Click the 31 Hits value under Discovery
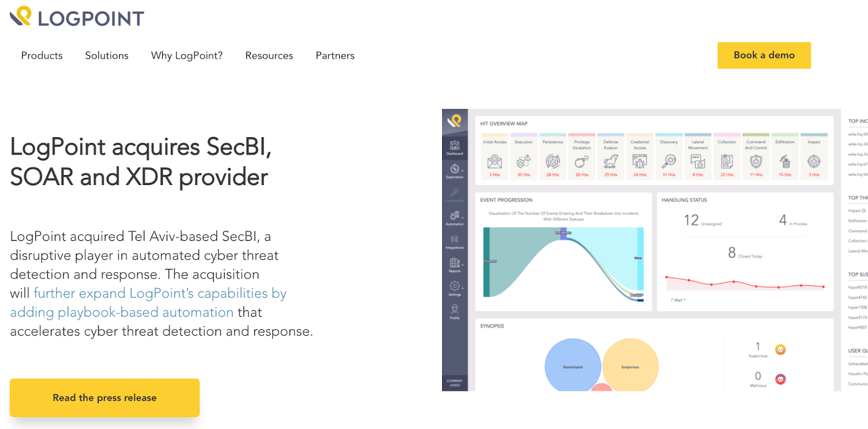Screen dimensions: 868x429 (x=669, y=175)
